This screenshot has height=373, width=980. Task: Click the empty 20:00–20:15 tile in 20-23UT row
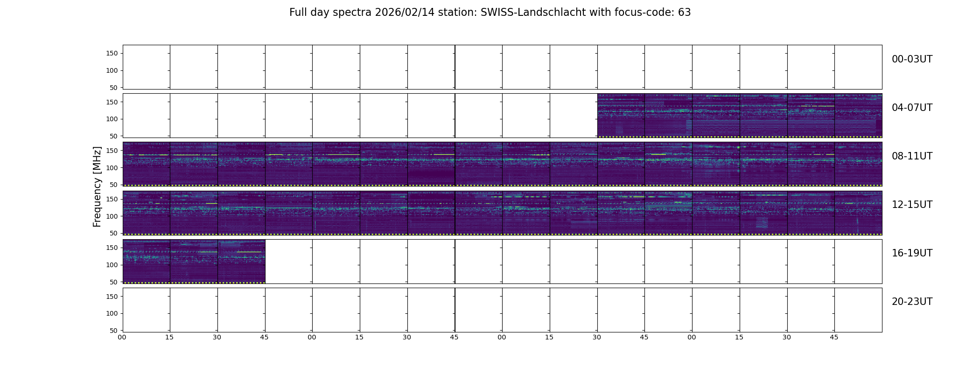coord(147,310)
